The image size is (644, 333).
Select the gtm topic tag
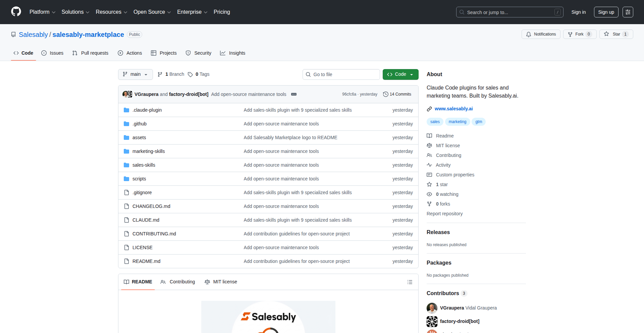[x=479, y=122]
